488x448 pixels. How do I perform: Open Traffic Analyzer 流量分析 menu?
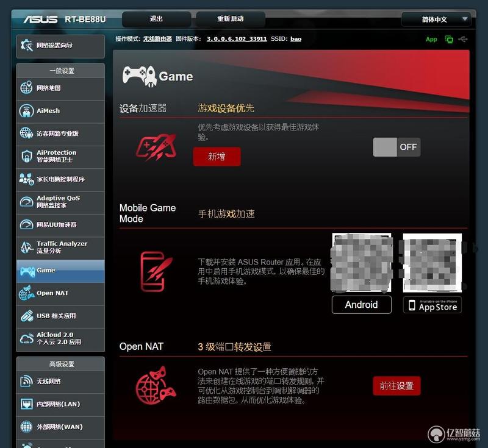pyautogui.click(x=60, y=247)
